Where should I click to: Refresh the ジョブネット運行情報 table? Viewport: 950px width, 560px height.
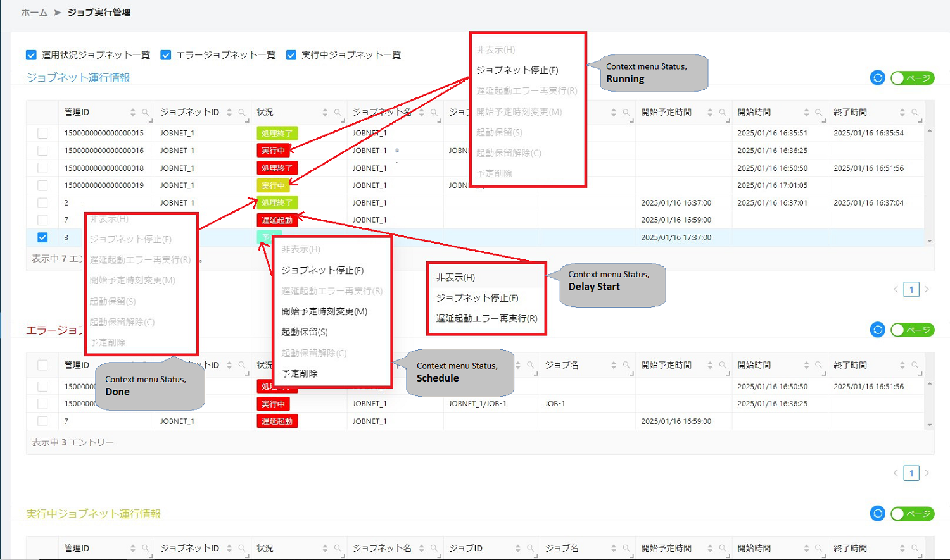click(x=878, y=77)
